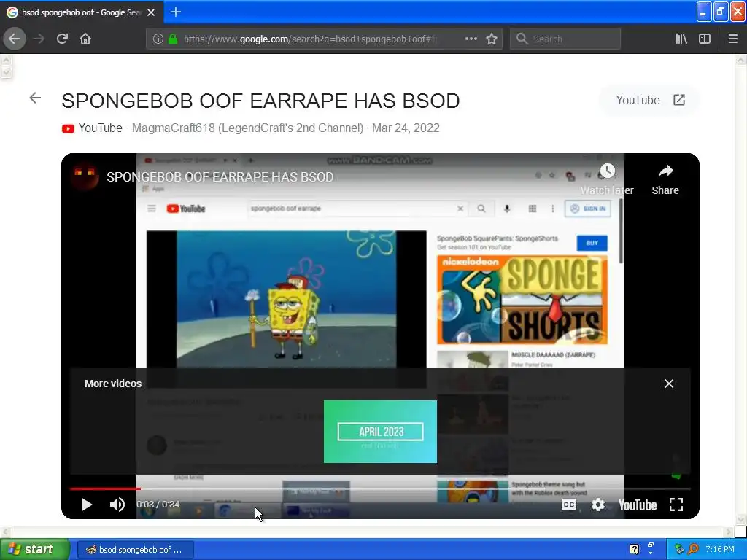The height and width of the screenshot is (560, 747).
Task: Open the Firefox home page icon
Action: [85, 39]
